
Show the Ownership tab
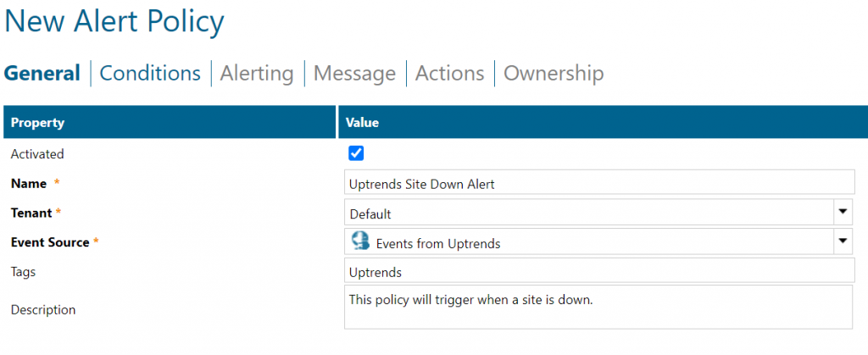554,74
